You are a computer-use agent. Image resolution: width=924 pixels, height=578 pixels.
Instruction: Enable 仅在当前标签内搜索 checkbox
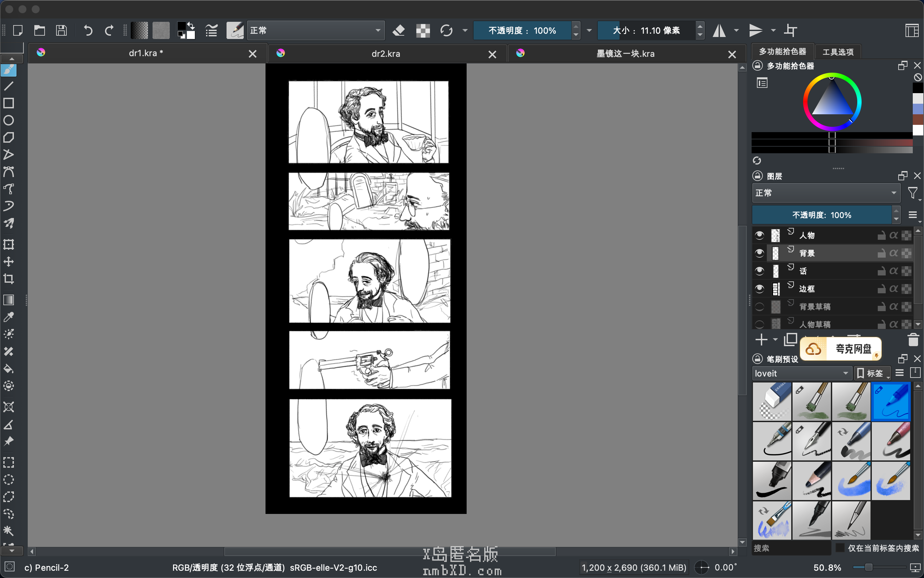(x=840, y=547)
